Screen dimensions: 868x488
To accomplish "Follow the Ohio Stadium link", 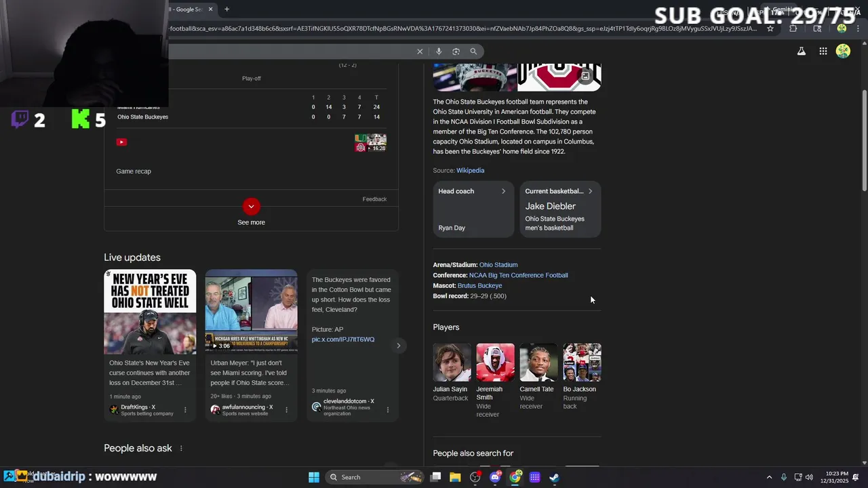I will point(498,265).
